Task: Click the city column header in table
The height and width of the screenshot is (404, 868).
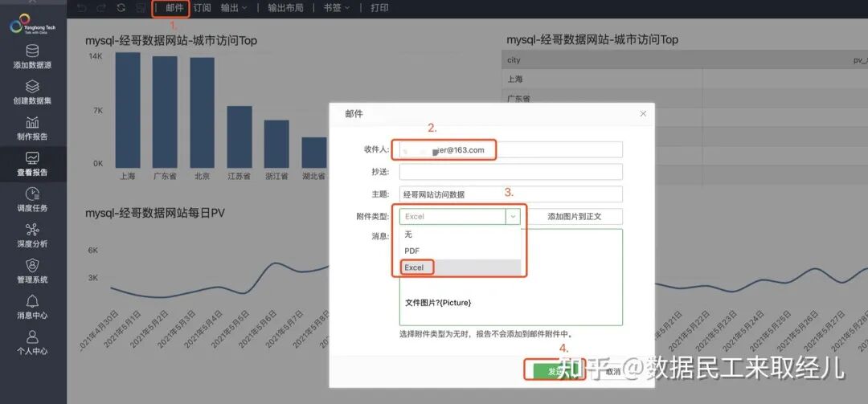Action: tap(602, 59)
